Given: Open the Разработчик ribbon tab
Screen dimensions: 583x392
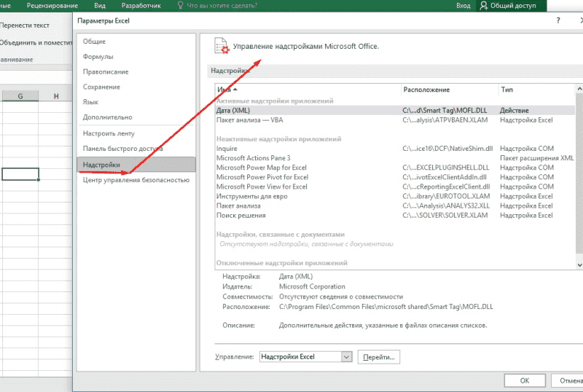Looking at the screenshot, I should (x=141, y=6).
